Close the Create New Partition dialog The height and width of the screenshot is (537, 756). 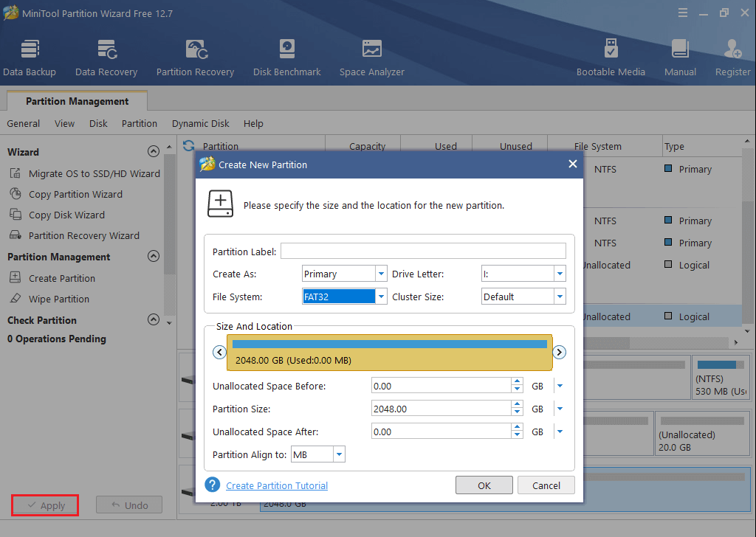click(x=573, y=164)
